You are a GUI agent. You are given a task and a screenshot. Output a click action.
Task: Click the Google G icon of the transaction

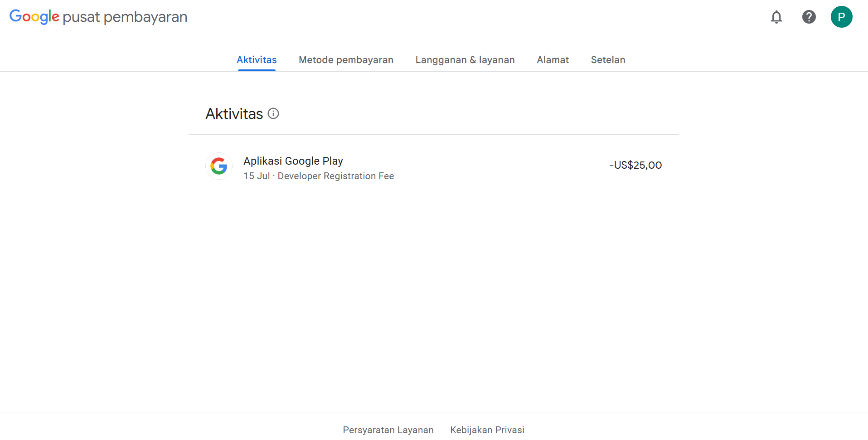pyautogui.click(x=219, y=166)
